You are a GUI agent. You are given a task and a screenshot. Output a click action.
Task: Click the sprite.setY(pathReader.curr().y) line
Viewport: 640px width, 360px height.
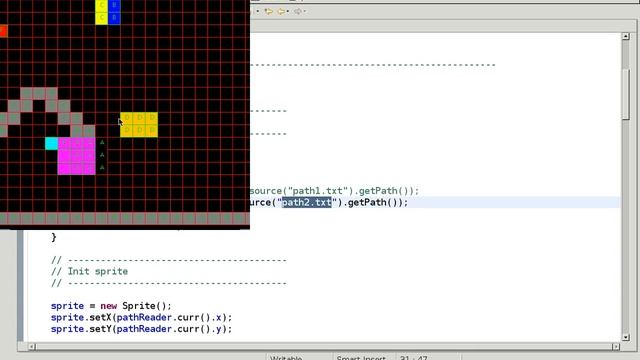click(141, 329)
